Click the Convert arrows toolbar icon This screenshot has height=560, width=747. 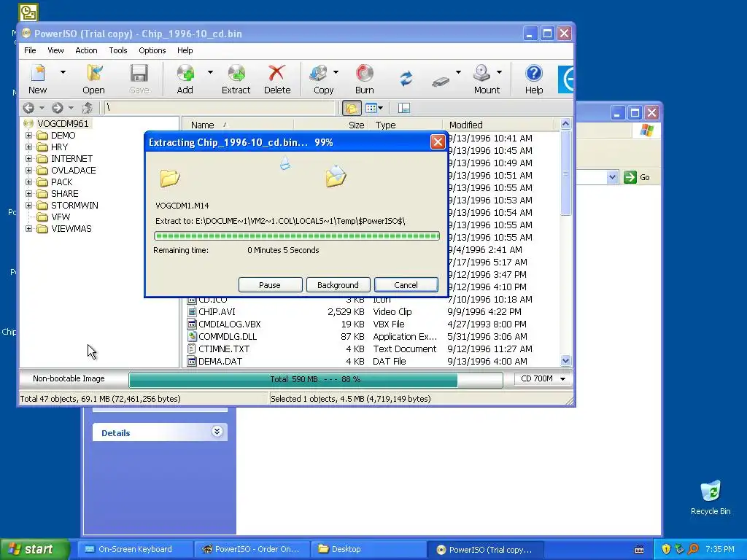pos(406,79)
